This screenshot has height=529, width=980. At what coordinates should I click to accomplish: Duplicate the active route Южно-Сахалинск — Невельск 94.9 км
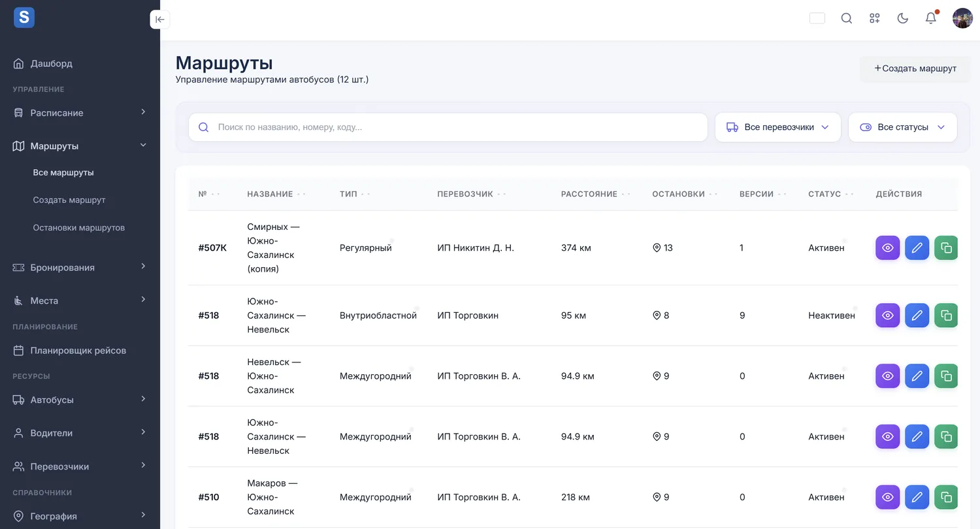[946, 436]
